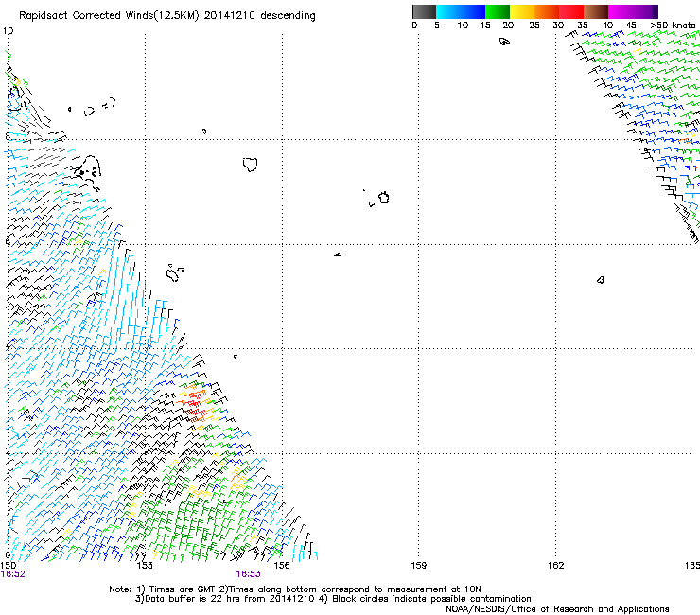Viewport: 700px width, 615px height.
Task: Click the word 'descending' in the title
Action: pyautogui.click(x=288, y=16)
